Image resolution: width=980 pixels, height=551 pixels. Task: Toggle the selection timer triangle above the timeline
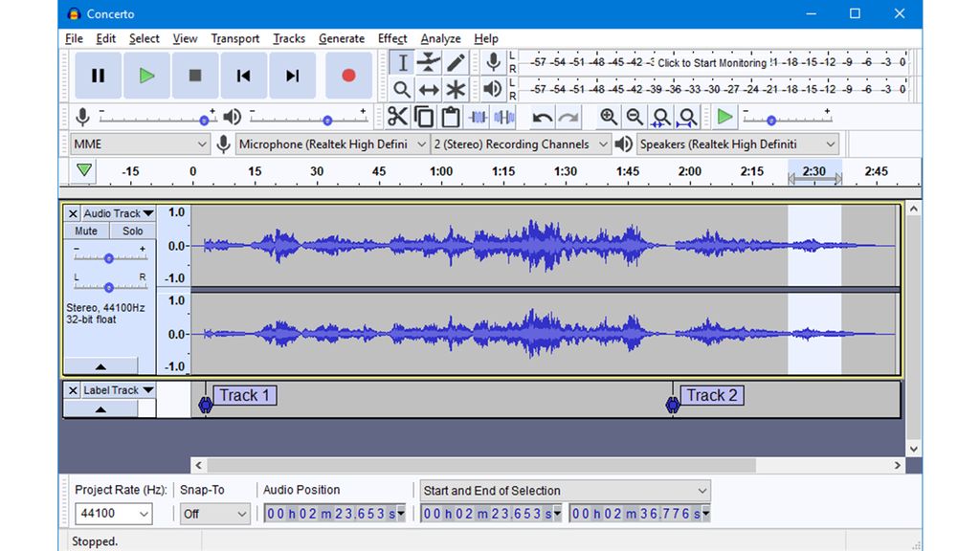(82, 170)
